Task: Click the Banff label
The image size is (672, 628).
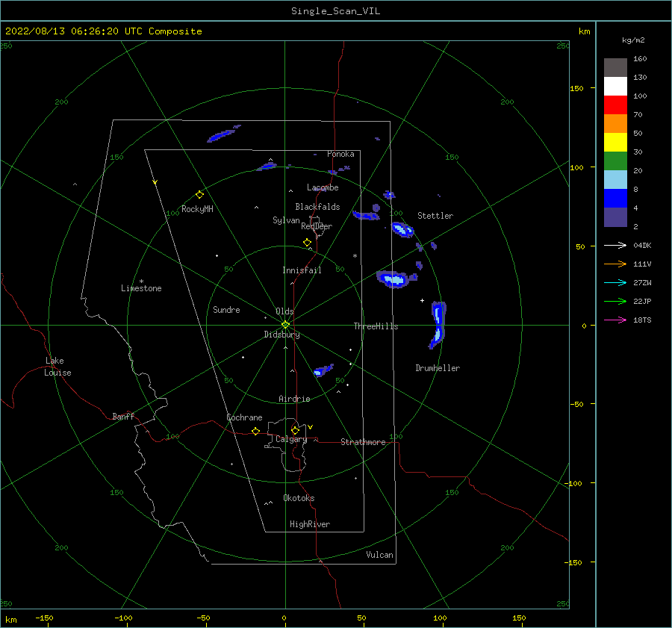Action: click(123, 416)
